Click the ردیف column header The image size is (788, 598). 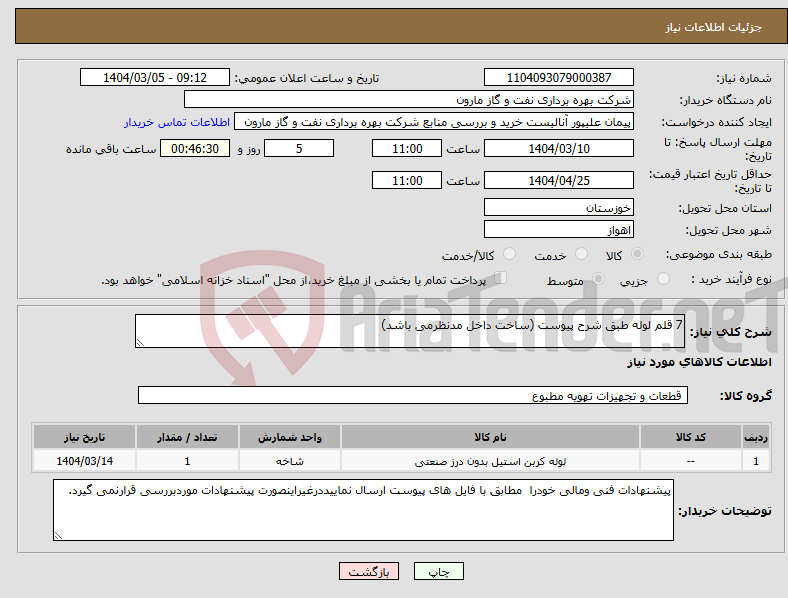756,437
